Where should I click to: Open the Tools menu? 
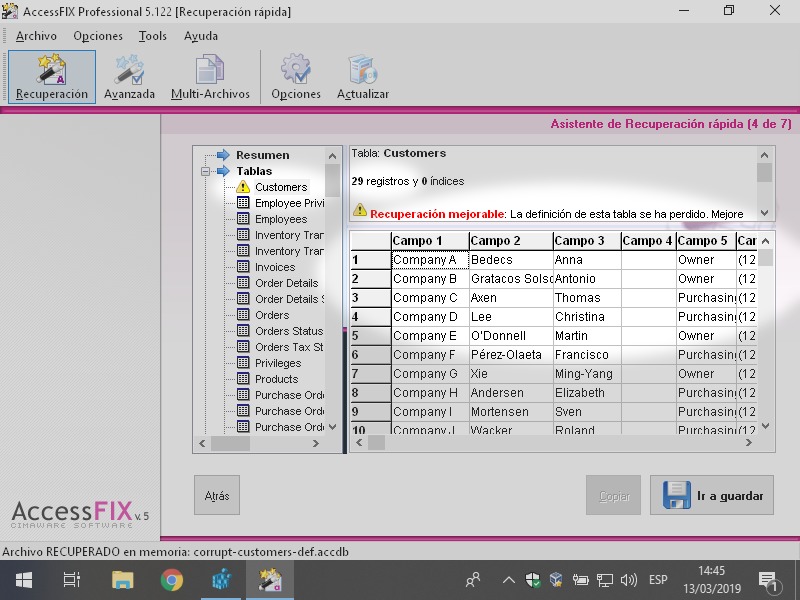(x=153, y=36)
